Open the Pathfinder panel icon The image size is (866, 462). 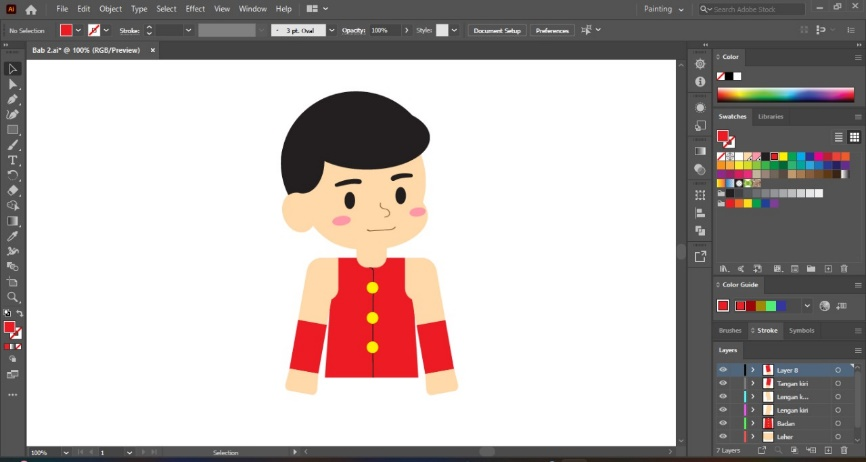(x=700, y=231)
